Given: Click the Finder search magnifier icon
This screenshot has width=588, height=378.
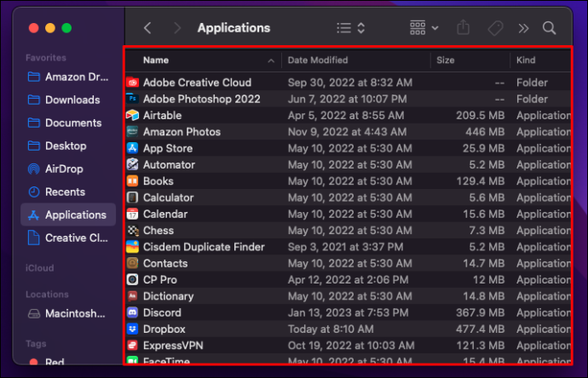Looking at the screenshot, I should [x=549, y=28].
